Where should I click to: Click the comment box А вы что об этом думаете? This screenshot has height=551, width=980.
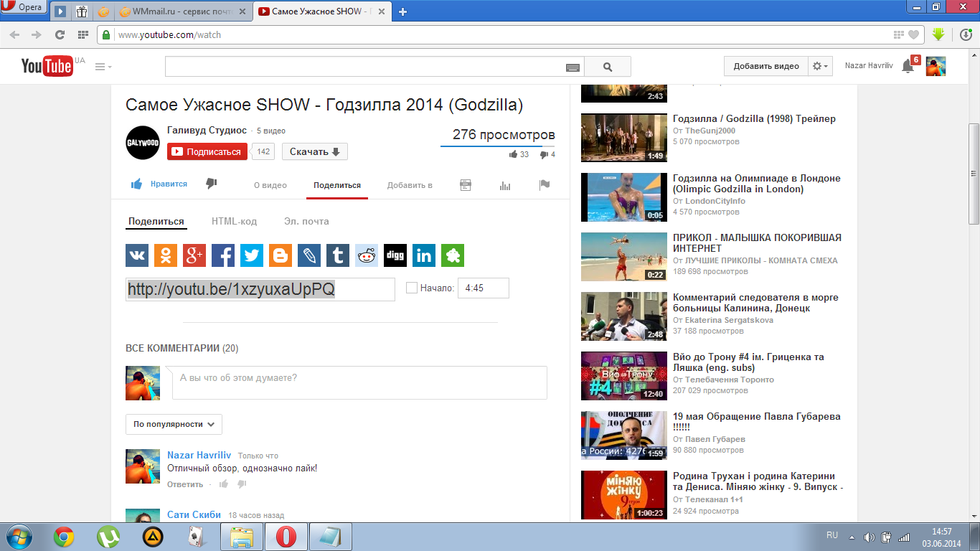(x=359, y=382)
